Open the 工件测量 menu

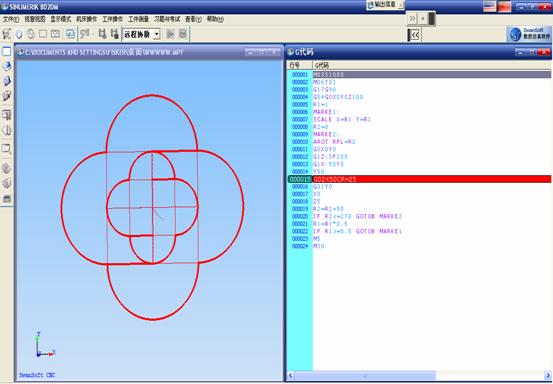[x=138, y=19]
